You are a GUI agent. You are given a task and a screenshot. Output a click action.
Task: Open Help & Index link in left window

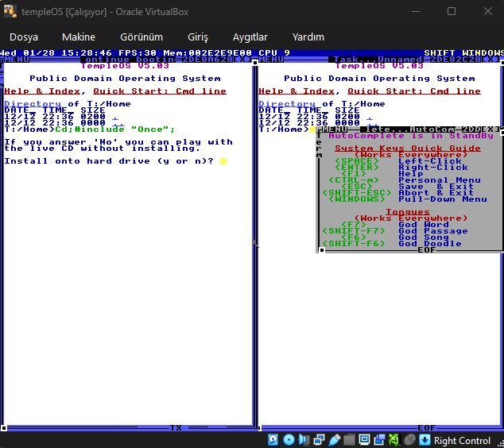click(x=42, y=91)
